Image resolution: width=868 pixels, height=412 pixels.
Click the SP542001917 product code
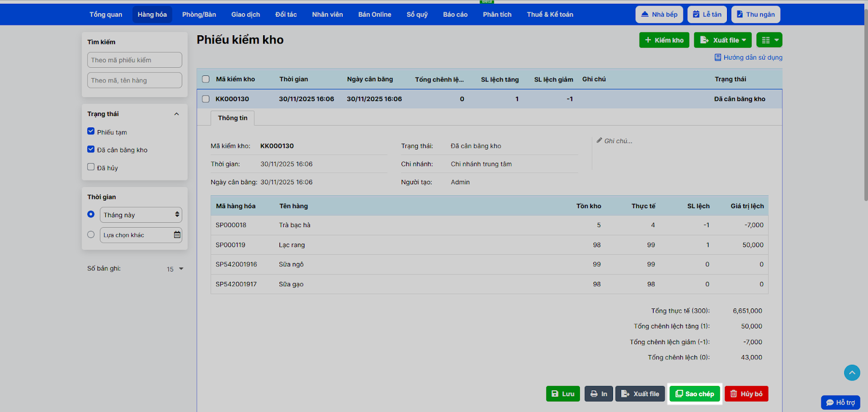pyautogui.click(x=237, y=284)
